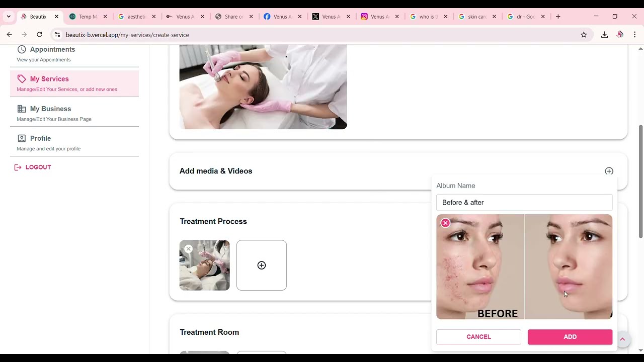Viewport: 644px width, 362px height.
Task: Click the LOGOUT link
Action: pyautogui.click(x=38, y=167)
